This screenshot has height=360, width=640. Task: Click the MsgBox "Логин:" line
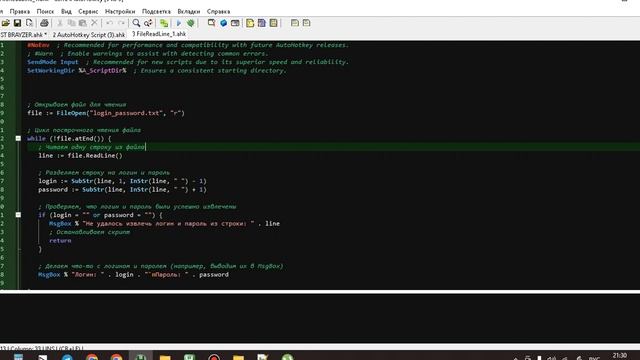[x=133, y=274]
